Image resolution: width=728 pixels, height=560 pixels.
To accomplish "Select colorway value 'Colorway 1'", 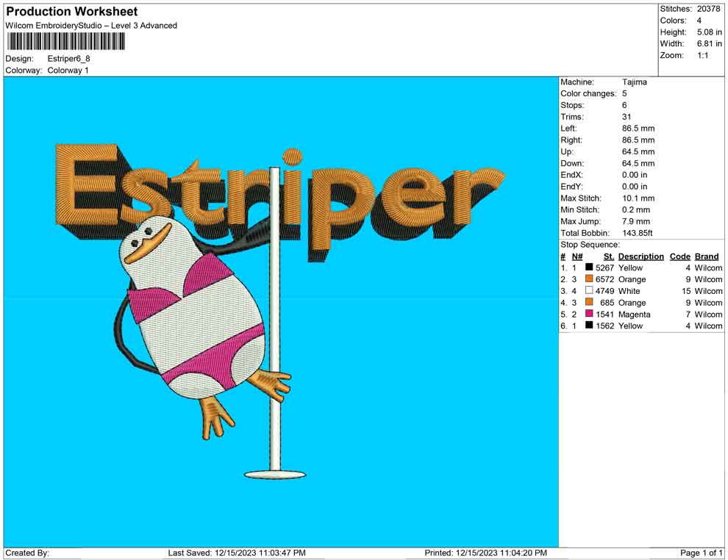I will point(68,70).
